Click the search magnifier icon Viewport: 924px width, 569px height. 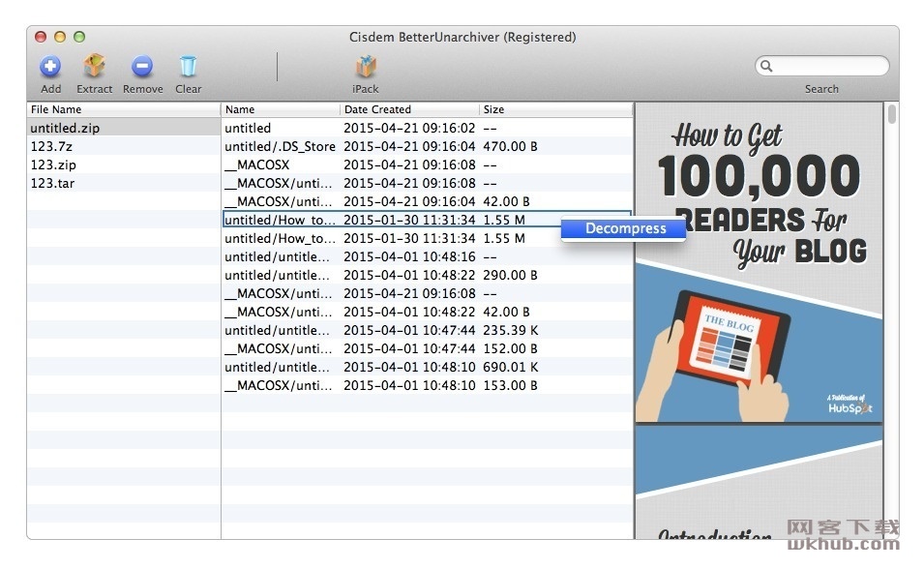pyautogui.click(x=766, y=66)
